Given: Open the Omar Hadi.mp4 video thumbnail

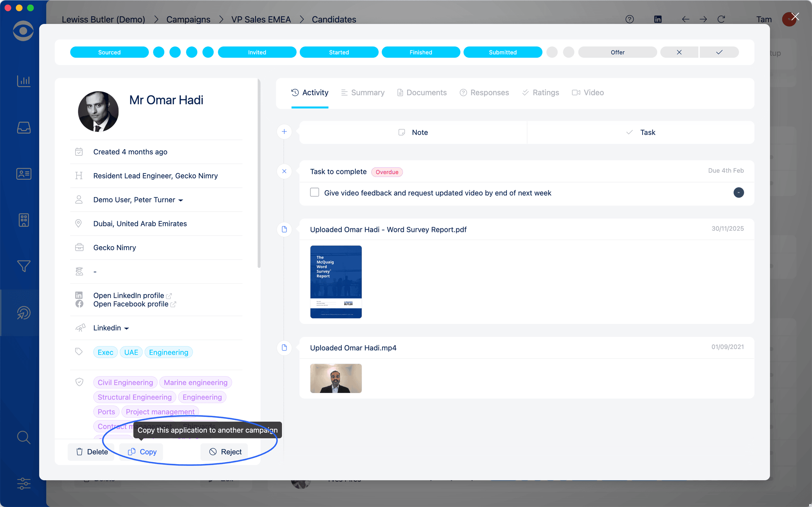Looking at the screenshot, I should [336, 378].
